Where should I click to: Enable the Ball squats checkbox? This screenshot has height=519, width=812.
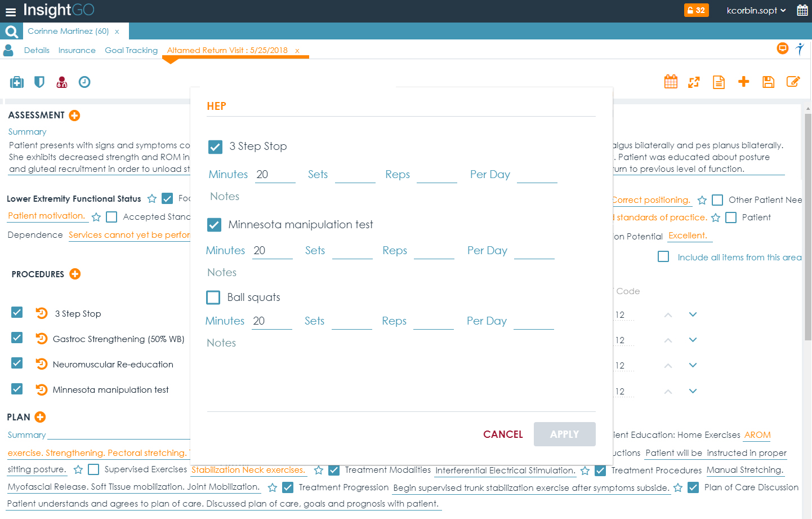pyautogui.click(x=213, y=298)
